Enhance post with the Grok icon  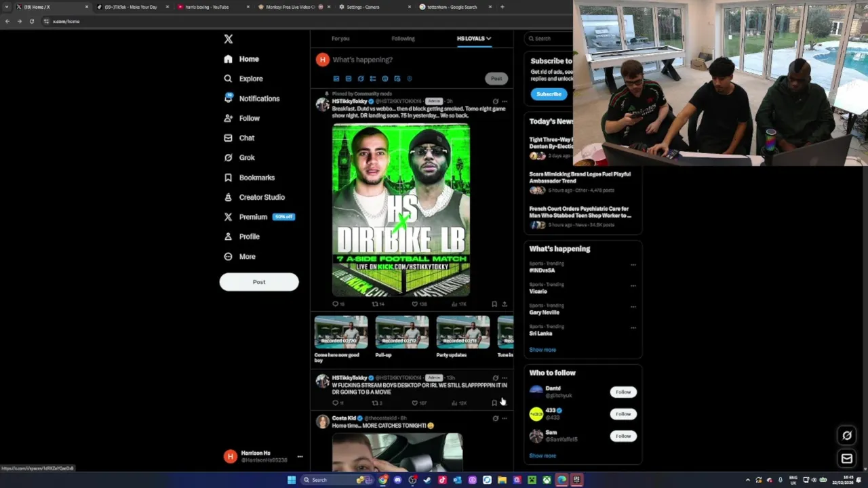361,79
